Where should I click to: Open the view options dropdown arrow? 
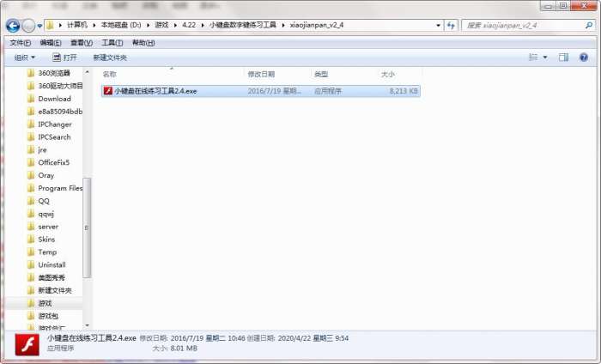[x=545, y=58]
